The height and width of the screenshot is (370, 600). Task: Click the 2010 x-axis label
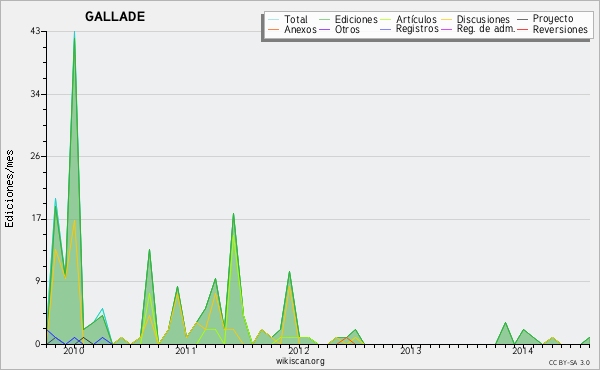coord(73,350)
